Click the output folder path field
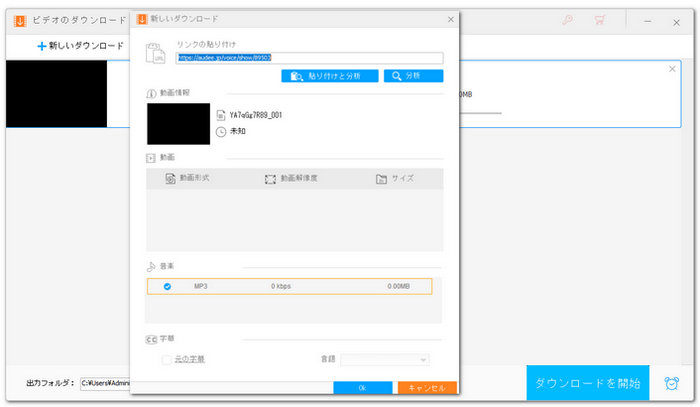 [105, 383]
